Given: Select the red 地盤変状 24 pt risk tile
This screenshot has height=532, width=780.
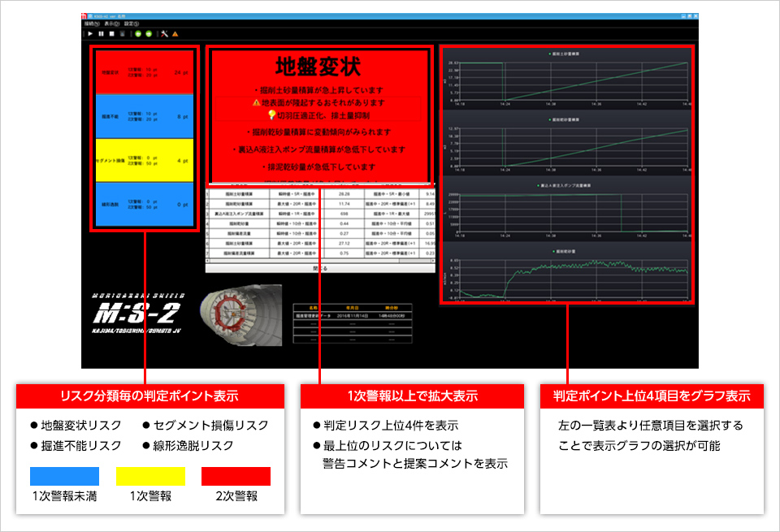Looking at the screenshot, I should click(145, 72).
